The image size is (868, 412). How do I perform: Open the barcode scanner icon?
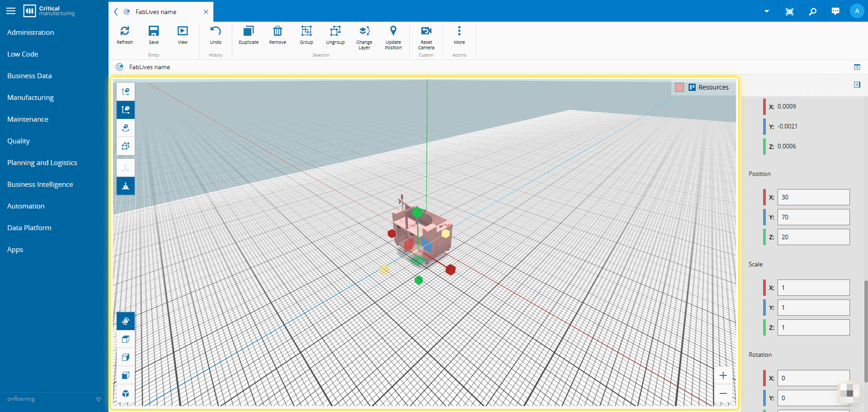(789, 11)
